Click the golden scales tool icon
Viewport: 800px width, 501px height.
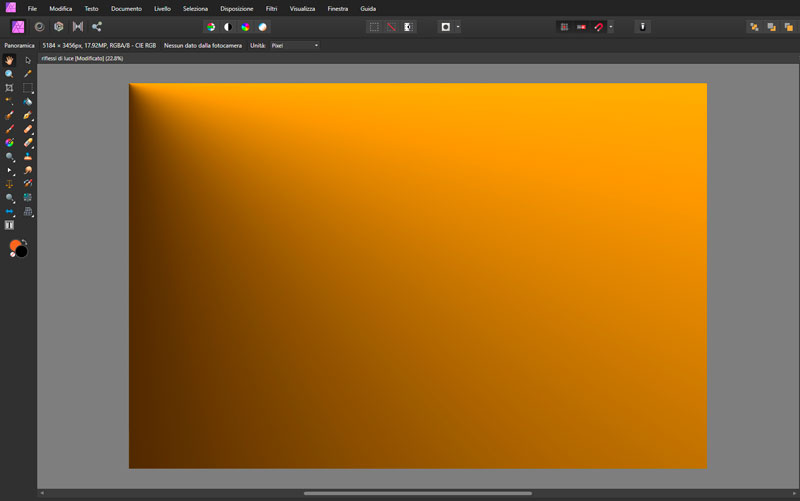tap(9, 184)
